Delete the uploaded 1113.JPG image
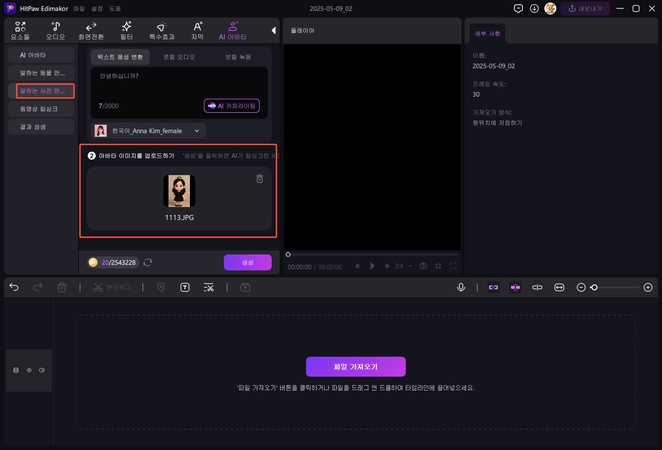662x450 pixels. 260,179
